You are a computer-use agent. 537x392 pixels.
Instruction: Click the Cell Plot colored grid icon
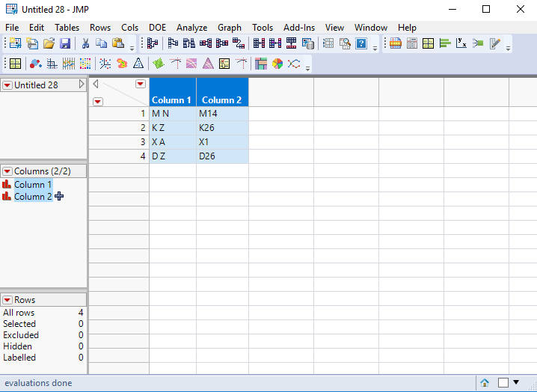tap(85, 64)
